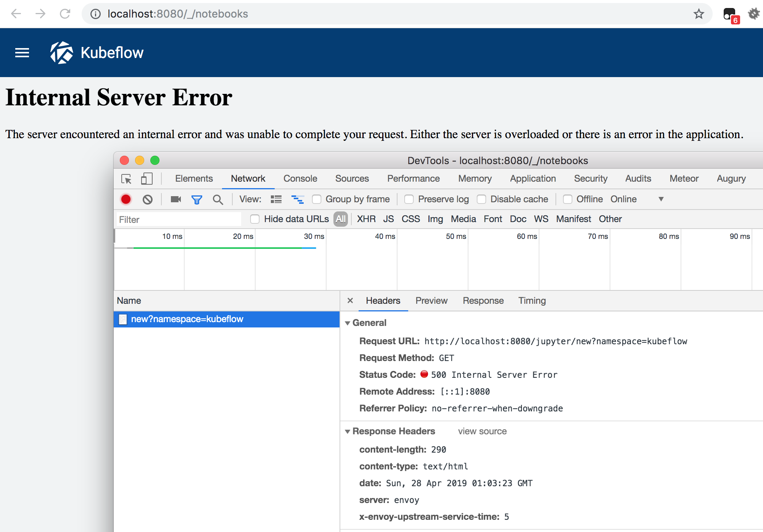Click the browser back arrow

pyautogui.click(x=16, y=14)
